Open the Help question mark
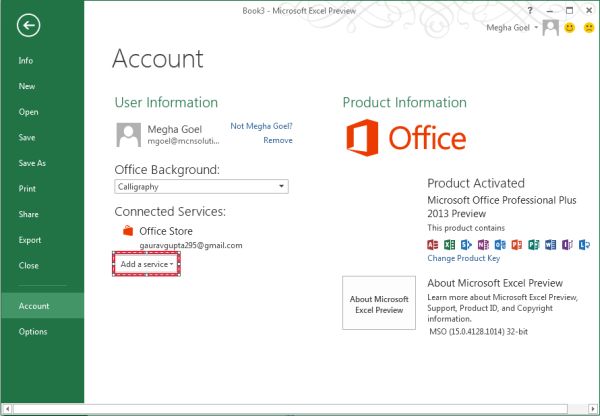The width and height of the screenshot is (600, 416). click(529, 8)
